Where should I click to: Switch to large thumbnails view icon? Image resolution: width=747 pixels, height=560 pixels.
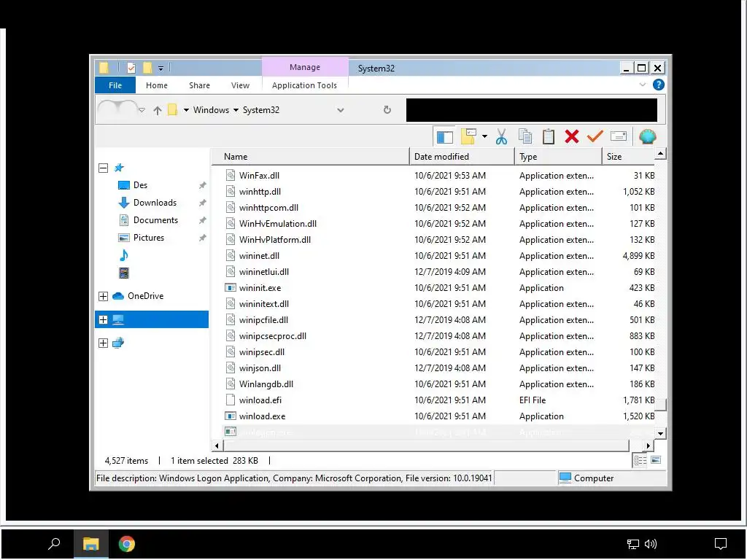[656, 460]
